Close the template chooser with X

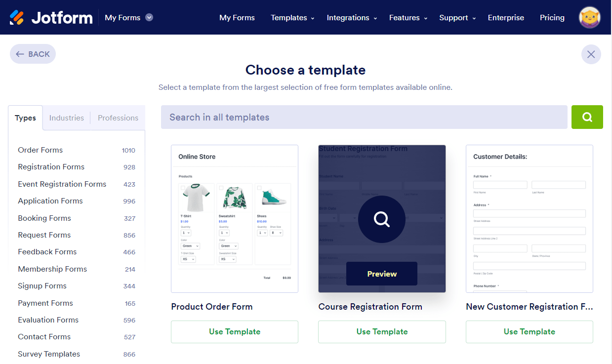591,54
